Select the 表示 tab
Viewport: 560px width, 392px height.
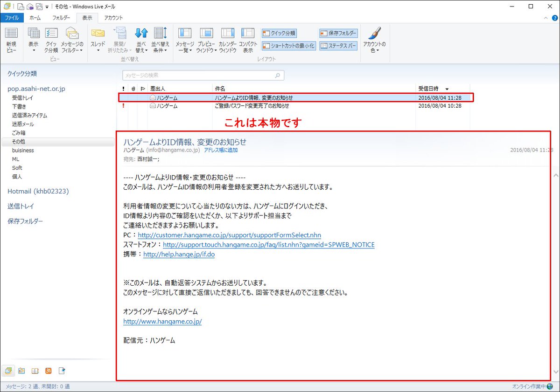[87, 18]
